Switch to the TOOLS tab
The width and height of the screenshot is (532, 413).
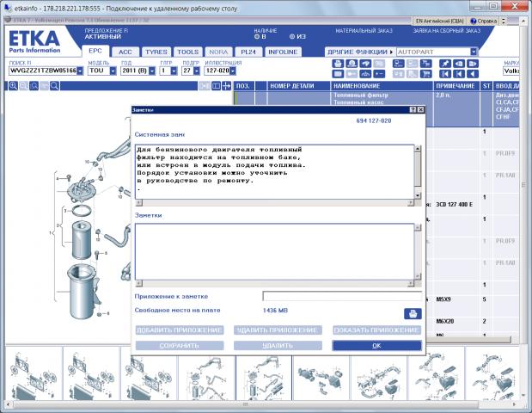[188, 52]
